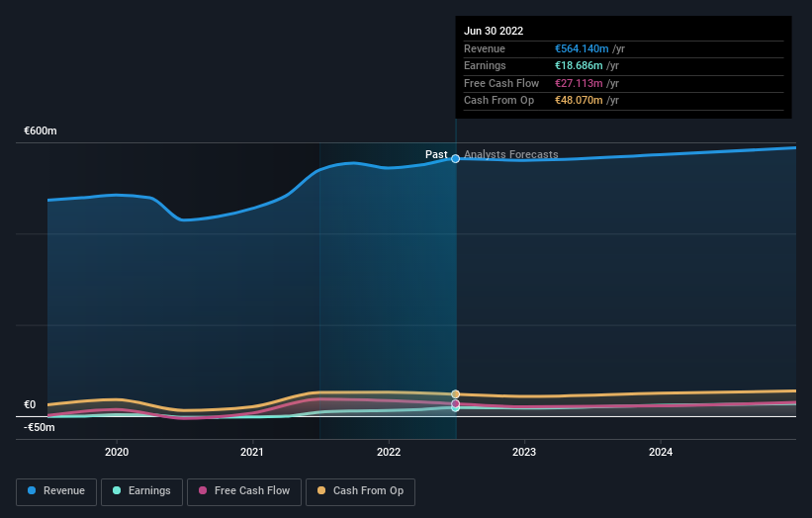Click the Cash From Op value €48.070m
812x518 pixels.
(x=579, y=101)
